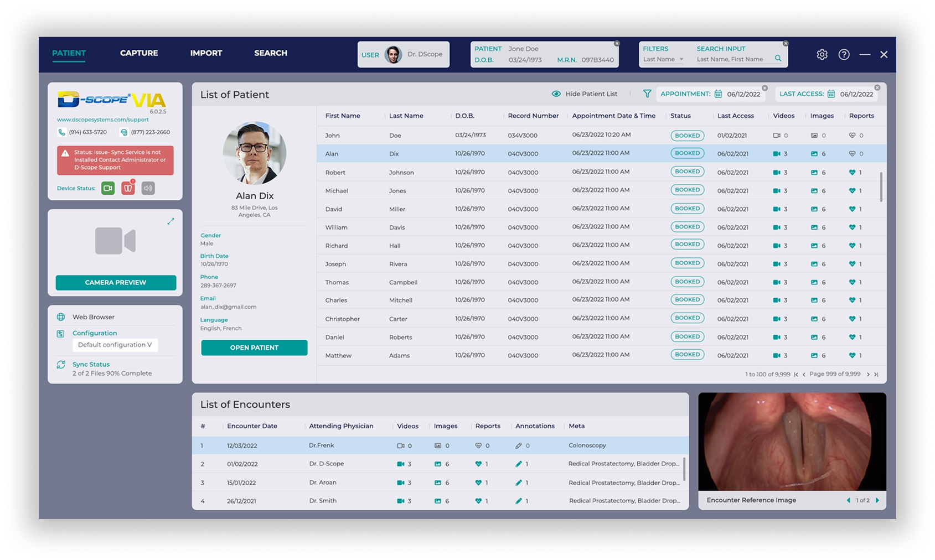Screen dimensions: 935x560
Task: Toggle Hide Patient List eye icon
Action: (556, 94)
